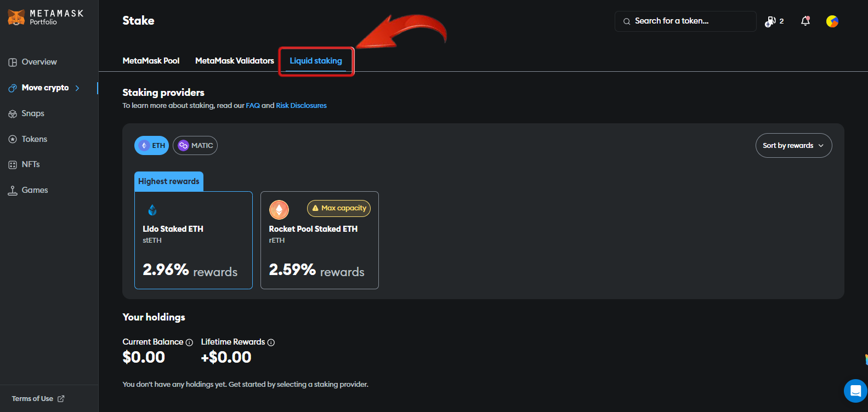
Task: Switch to the MetaMask Pool tab
Action: (151, 61)
